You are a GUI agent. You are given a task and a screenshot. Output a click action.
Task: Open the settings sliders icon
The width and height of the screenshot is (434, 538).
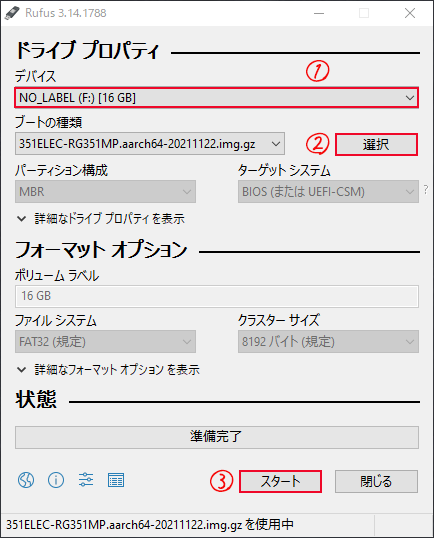pyautogui.click(x=86, y=480)
